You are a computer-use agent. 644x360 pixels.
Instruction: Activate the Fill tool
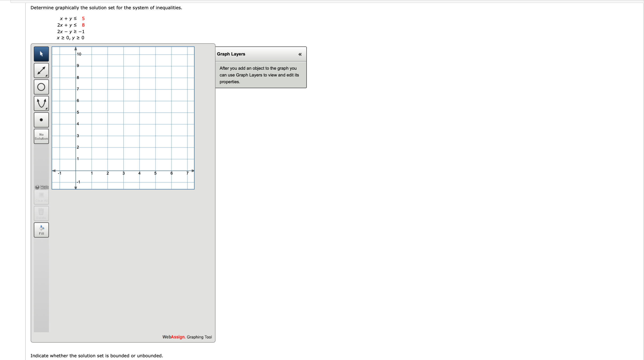click(41, 230)
